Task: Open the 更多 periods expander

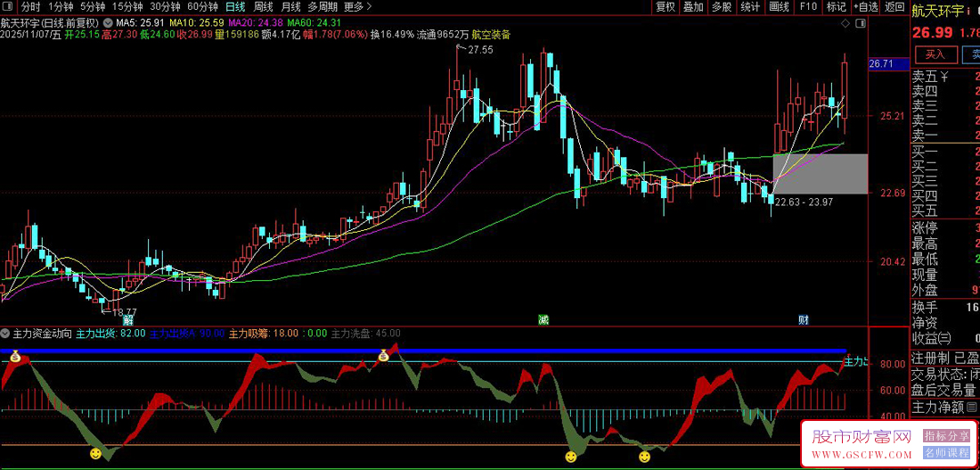Action: 358,7
